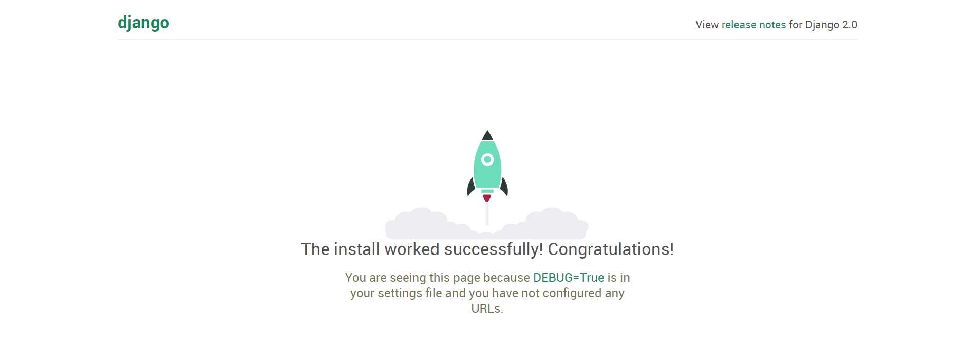The width and height of the screenshot is (980, 362).
Task: Click the 'View' text in header
Action: [x=707, y=25]
